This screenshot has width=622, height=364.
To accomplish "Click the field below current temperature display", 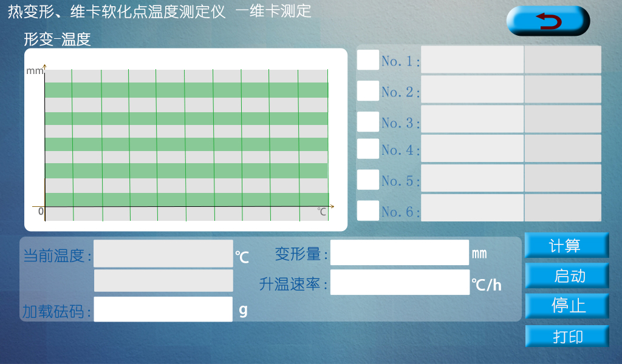I will pos(164,280).
